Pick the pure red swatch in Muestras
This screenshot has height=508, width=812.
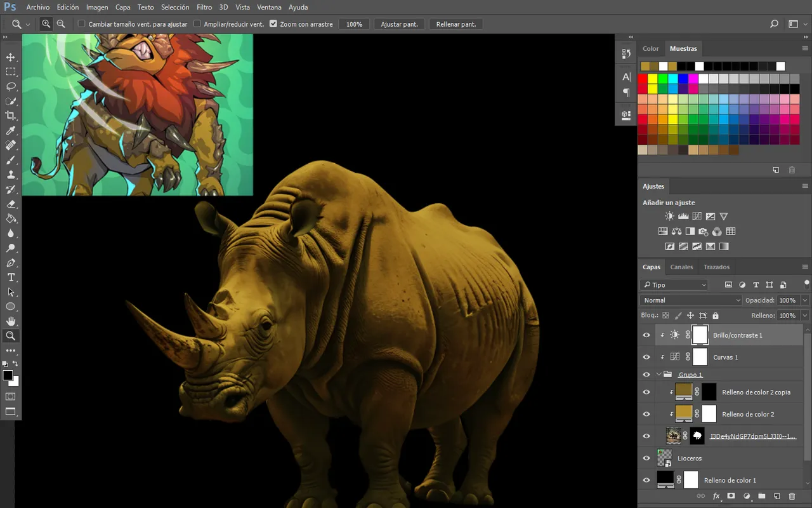(643, 79)
